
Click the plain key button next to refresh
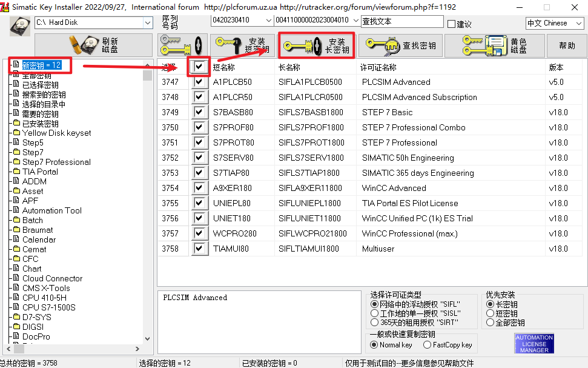pyautogui.click(x=182, y=45)
